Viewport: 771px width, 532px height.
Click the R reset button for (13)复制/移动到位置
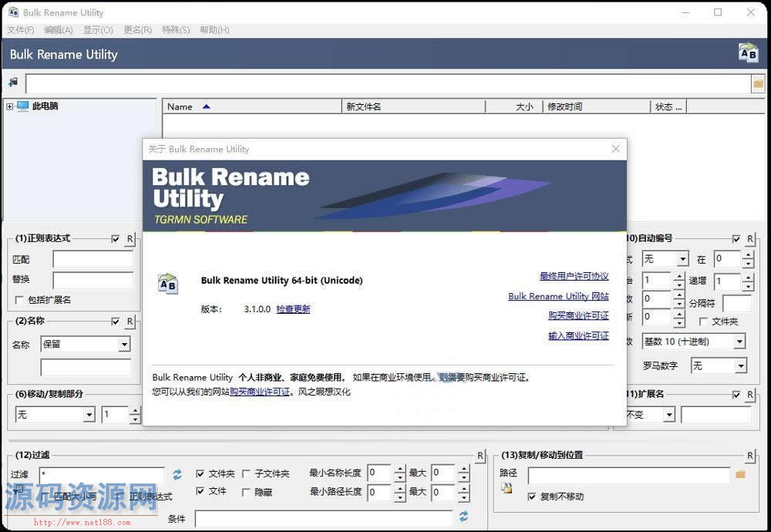[750, 456]
